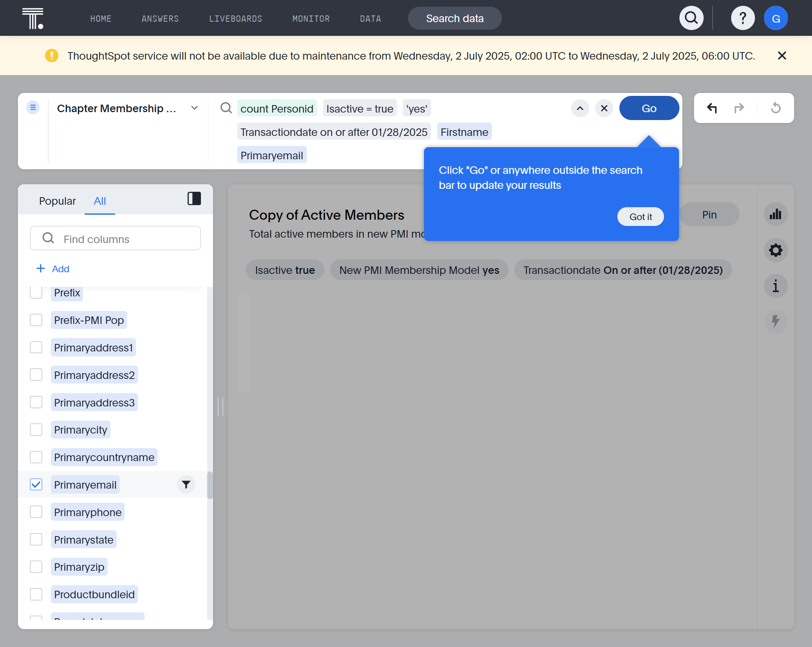The width and height of the screenshot is (812, 647).
Task: Click the SpotIQ lightning bolt icon
Action: point(776,321)
